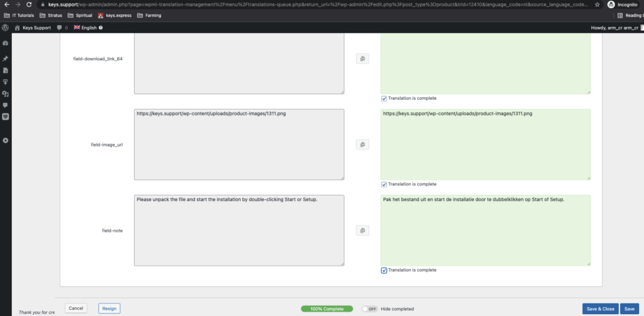Click into the field-note Dutch translation textarea

[x=485, y=232]
